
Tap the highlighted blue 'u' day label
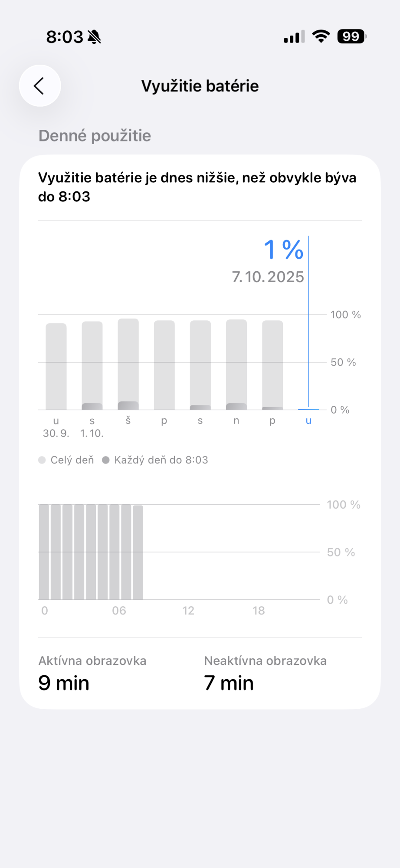pyautogui.click(x=308, y=421)
